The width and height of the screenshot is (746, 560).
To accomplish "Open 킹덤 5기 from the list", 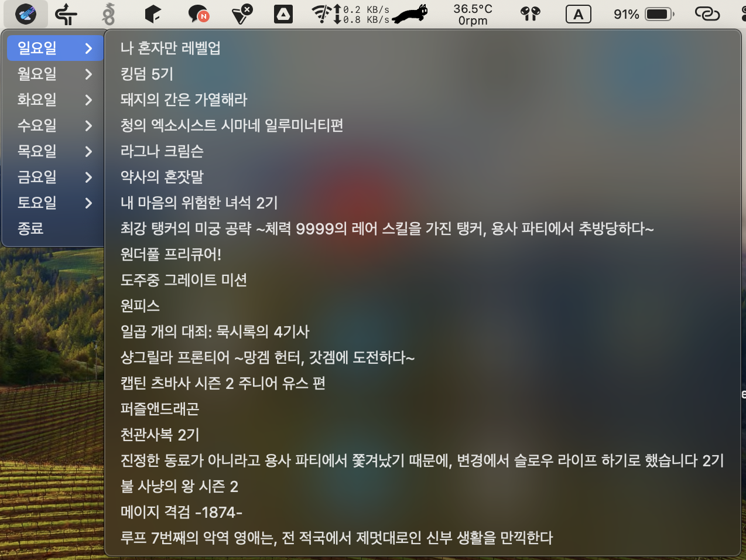I will (422, 74).
